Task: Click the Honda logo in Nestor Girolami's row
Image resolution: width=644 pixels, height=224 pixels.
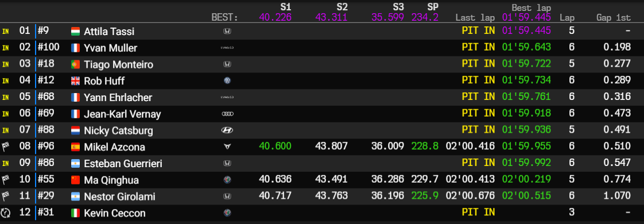Action: 227,196
